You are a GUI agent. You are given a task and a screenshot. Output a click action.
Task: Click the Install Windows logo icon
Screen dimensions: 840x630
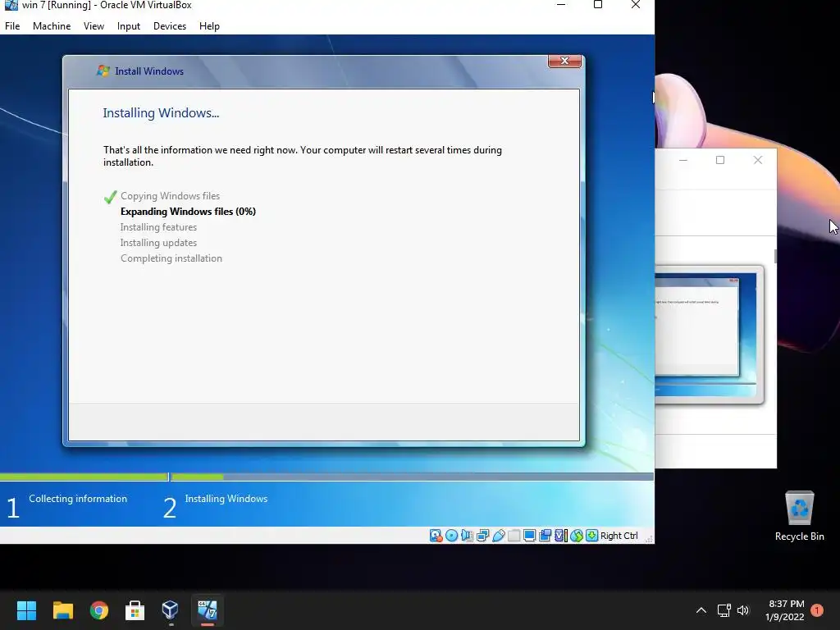coord(103,71)
